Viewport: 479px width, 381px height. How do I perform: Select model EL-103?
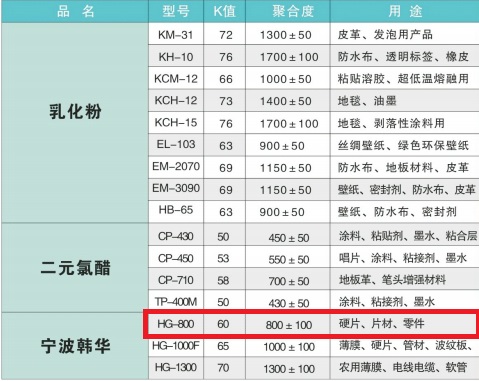point(176,144)
